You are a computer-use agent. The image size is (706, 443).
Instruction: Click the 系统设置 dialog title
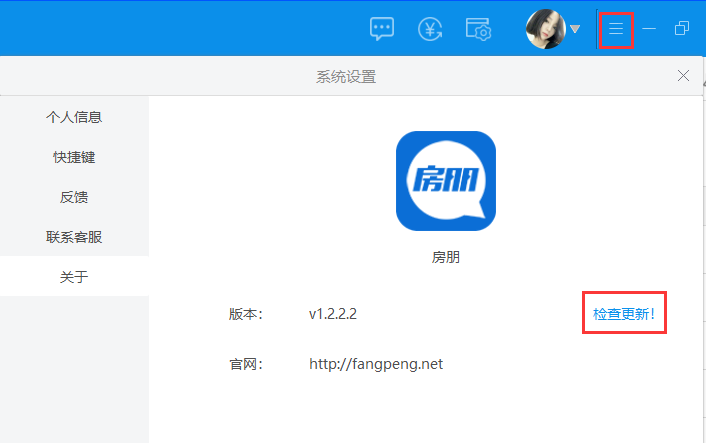tap(346, 77)
